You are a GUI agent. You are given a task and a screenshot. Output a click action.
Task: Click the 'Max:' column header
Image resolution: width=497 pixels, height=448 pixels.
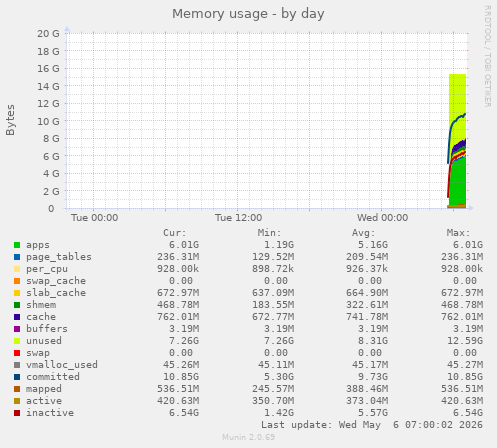point(459,233)
